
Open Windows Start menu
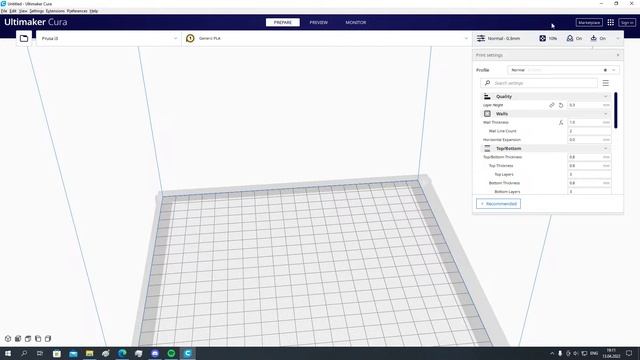[x=8, y=353]
